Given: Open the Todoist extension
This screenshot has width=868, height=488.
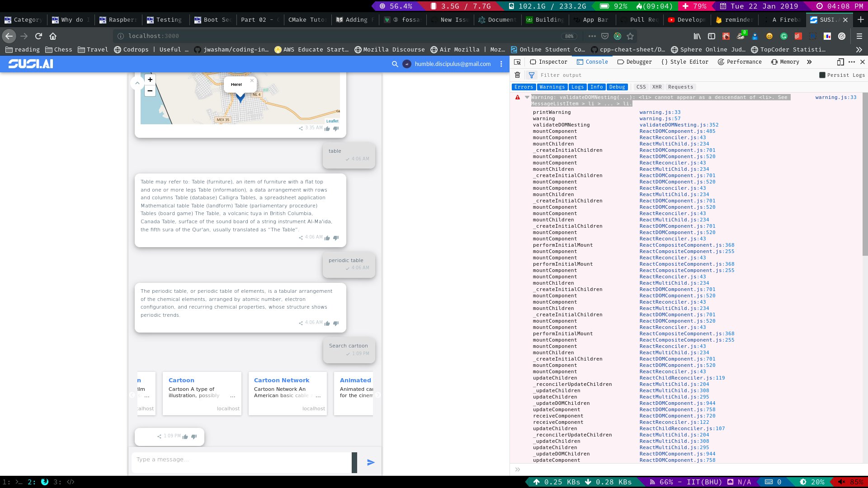Looking at the screenshot, I should (798, 36).
